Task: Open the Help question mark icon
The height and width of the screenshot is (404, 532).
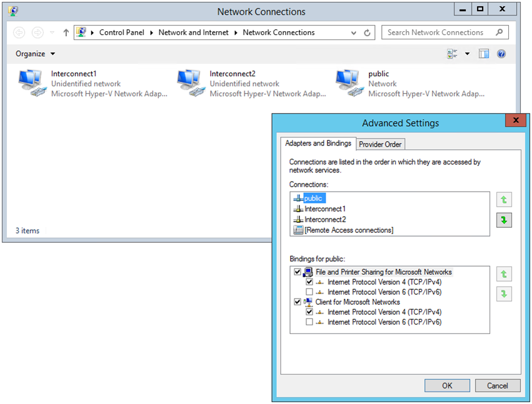Action: 501,54
